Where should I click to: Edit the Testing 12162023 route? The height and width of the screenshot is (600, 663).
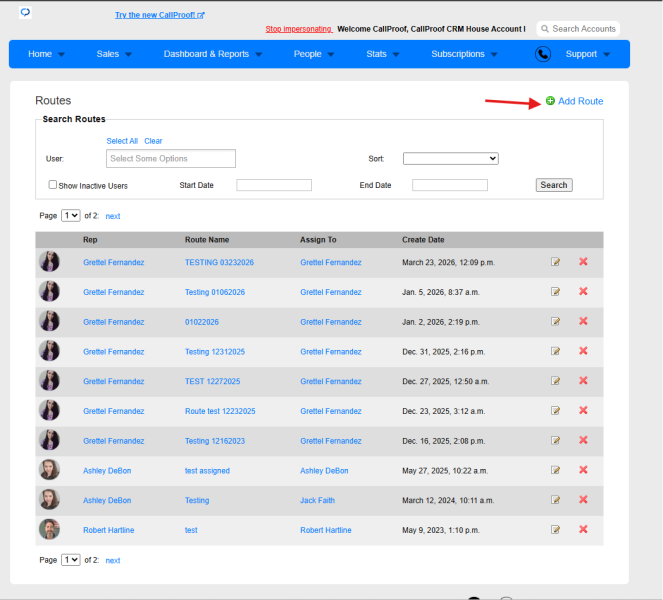555,441
